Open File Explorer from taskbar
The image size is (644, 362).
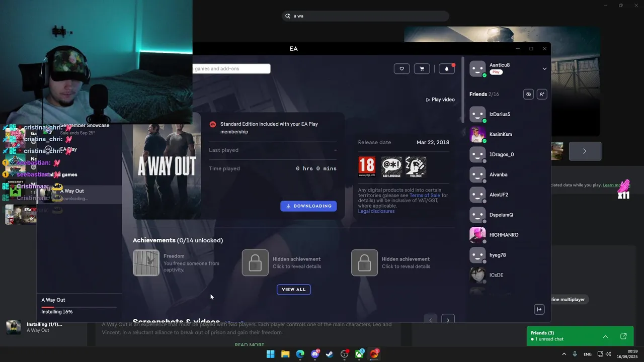pyautogui.click(x=285, y=354)
